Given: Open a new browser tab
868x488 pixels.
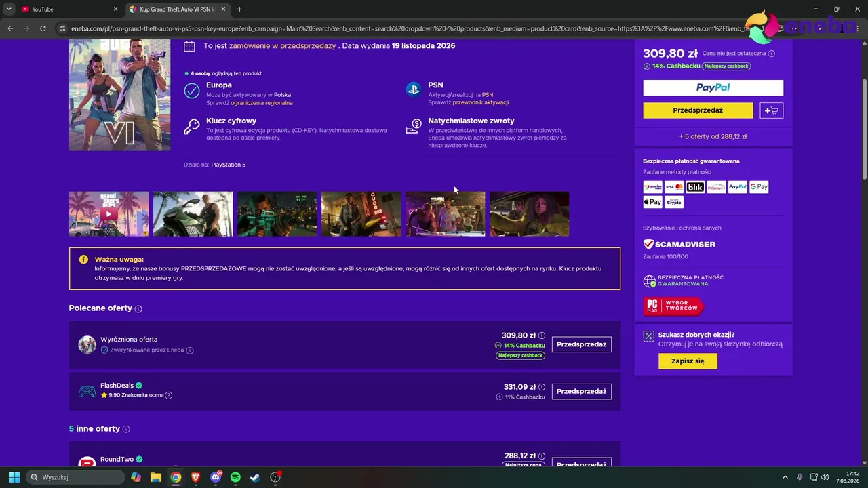Looking at the screenshot, I should tap(239, 9).
